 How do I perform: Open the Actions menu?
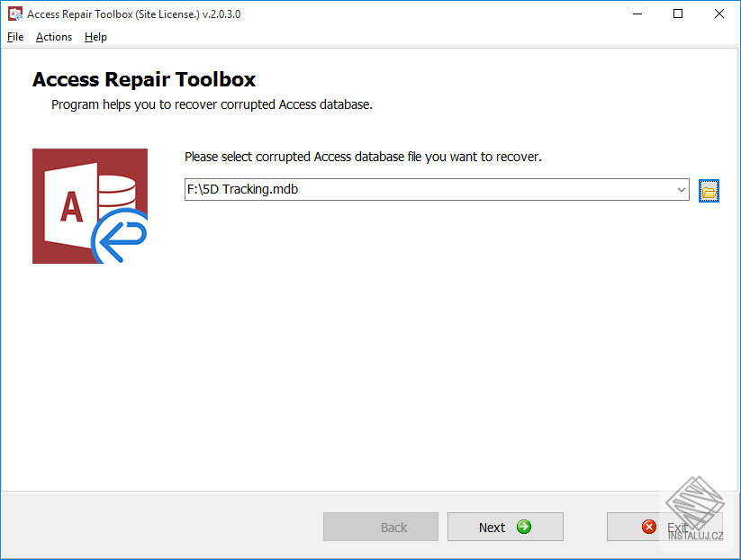[53, 37]
